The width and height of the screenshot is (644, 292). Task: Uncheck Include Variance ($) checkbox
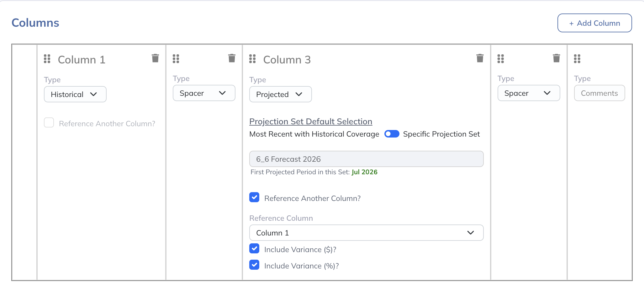coord(254,249)
